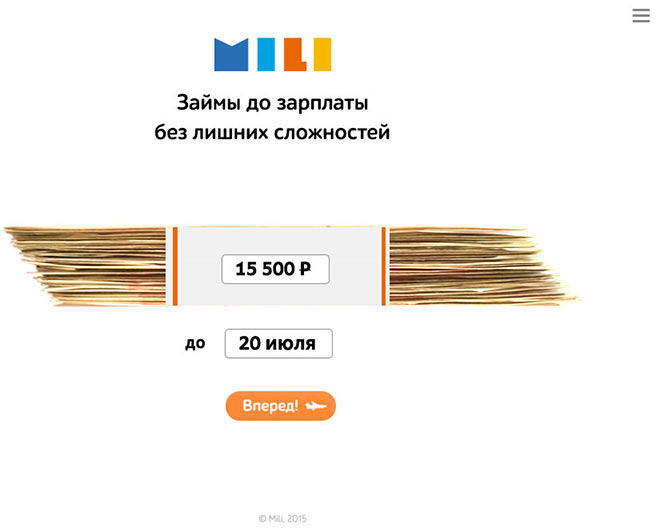Click the orange L logo letter
656x528 pixels.
point(294,55)
